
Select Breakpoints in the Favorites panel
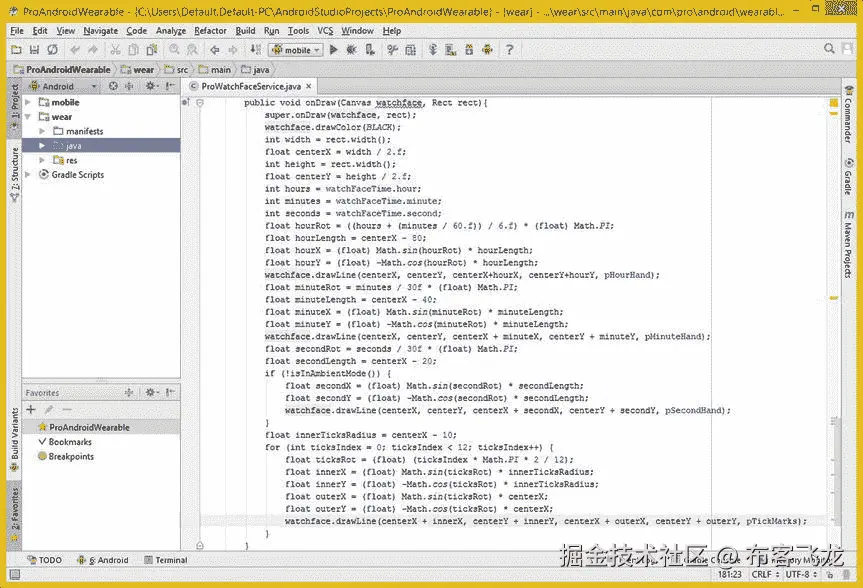[x=65, y=456]
